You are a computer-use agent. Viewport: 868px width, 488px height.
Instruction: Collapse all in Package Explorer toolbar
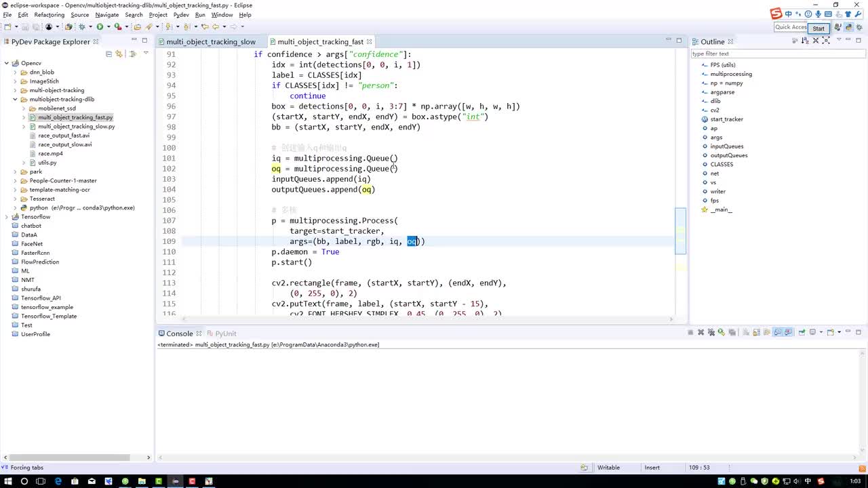(108, 54)
